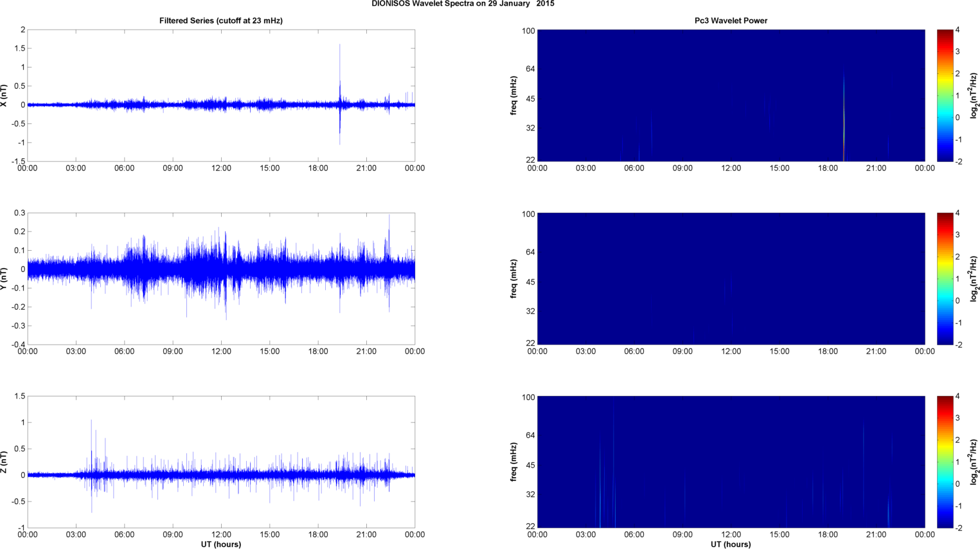Viewport: 980px width, 549px height.
Task: Click the '-1.5' tick on the X series axis
Action: tap(18, 161)
